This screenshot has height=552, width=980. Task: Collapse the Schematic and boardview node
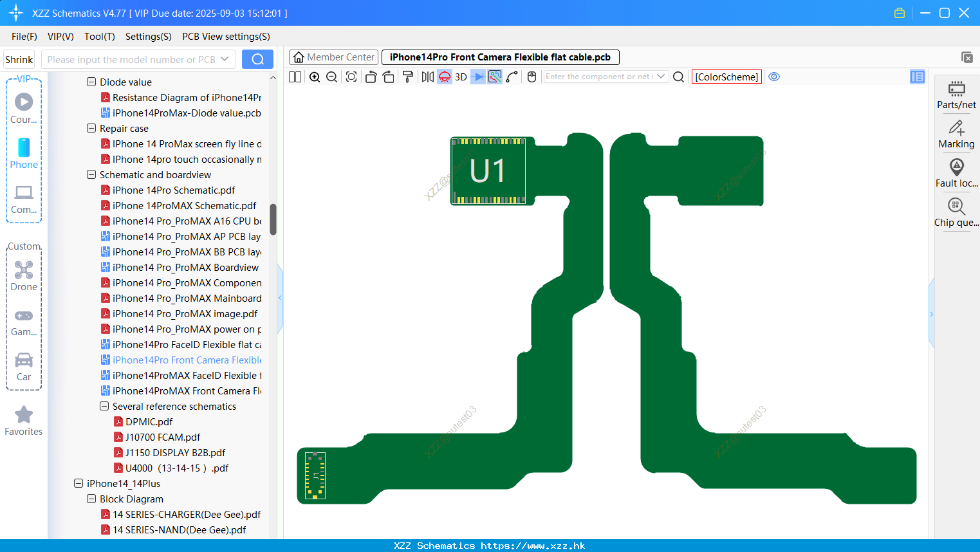91,174
